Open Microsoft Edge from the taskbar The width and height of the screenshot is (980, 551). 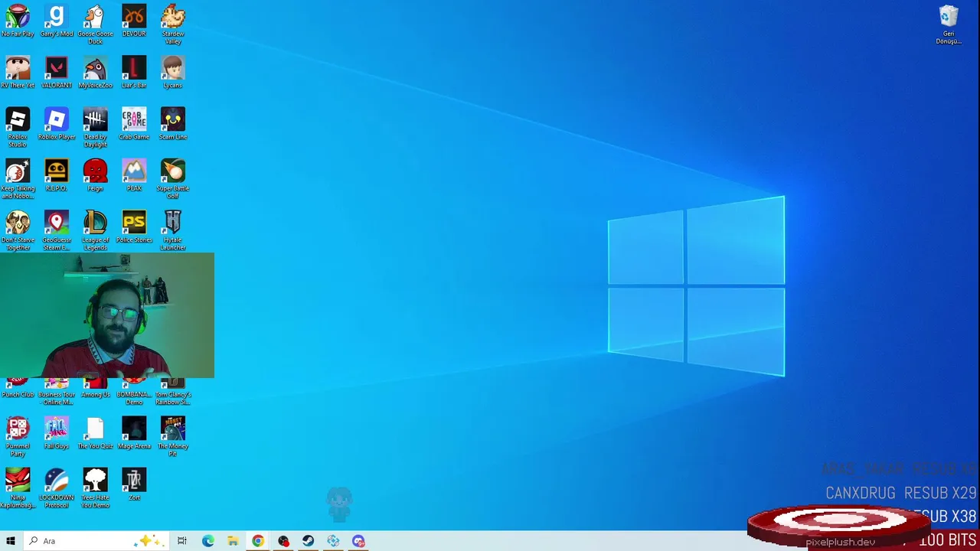click(x=207, y=541)
